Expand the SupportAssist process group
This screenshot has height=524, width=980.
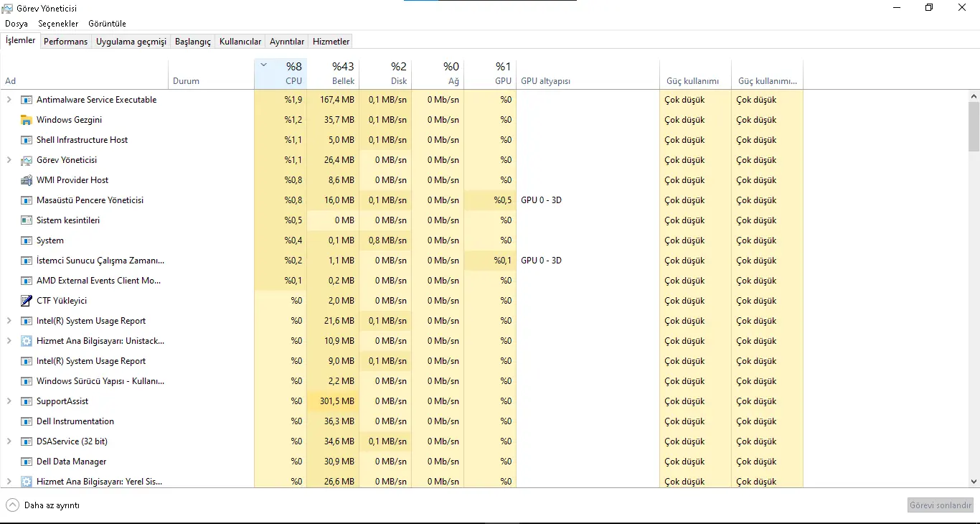9,401
